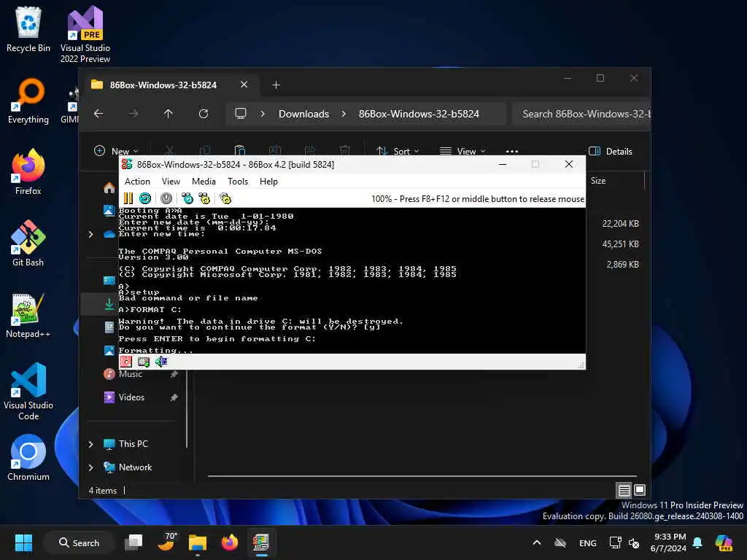This screenshot has height=560, width=747.
Task: Send Ctrl+Alt+Del via the 86Box toolbar
Action: pos(187,198)
